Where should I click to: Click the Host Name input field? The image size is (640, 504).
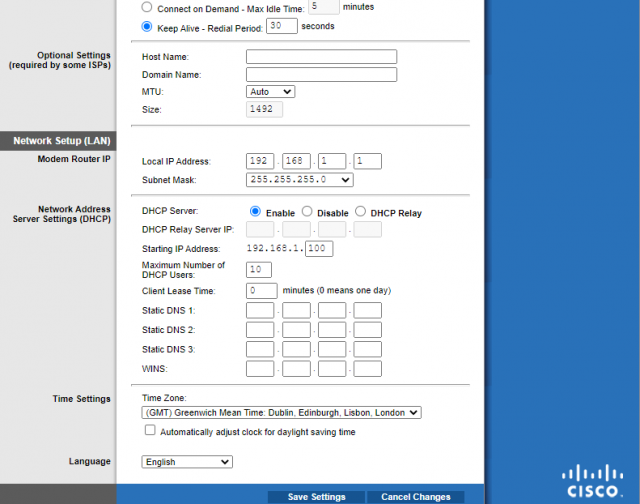(x=321, y=57)
